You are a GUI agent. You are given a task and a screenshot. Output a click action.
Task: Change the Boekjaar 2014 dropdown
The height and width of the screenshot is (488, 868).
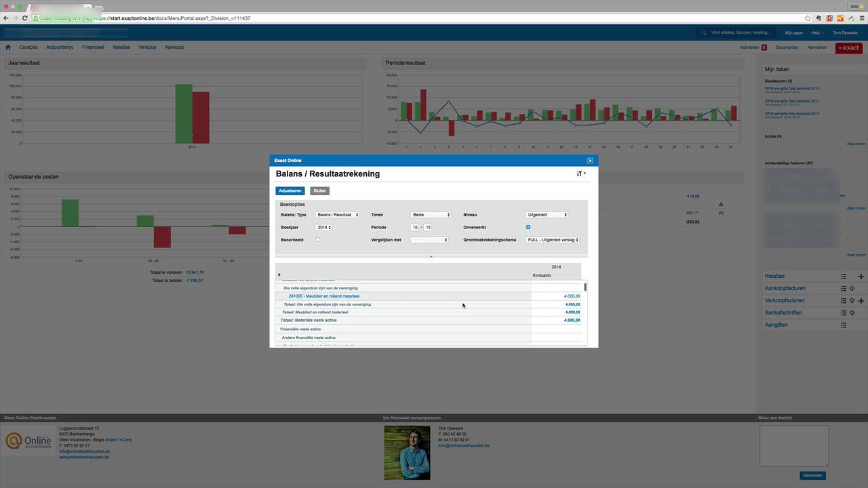(x=323, y=228)
